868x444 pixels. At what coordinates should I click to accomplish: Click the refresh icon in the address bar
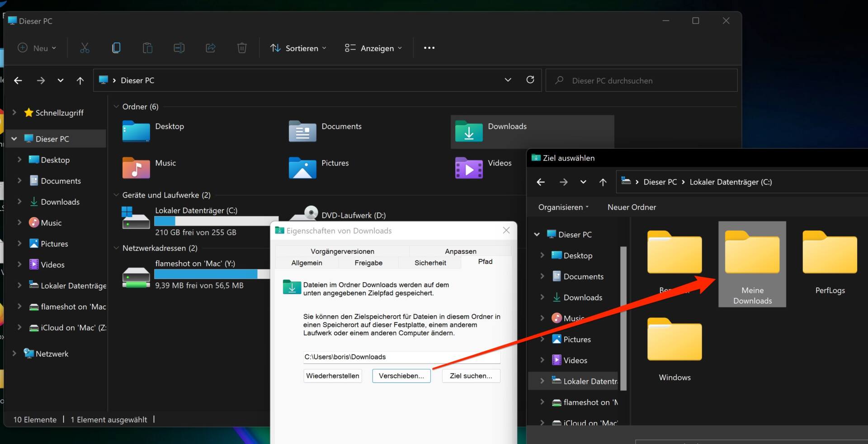tap(530, 80)
